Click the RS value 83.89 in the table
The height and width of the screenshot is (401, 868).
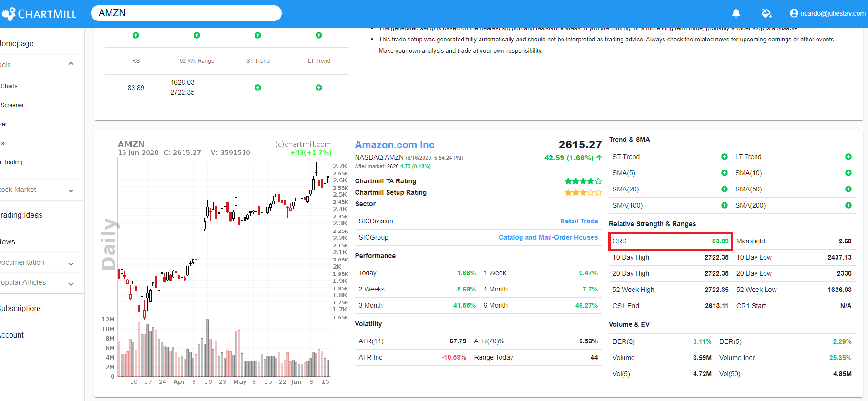click(x=136, y=88)
